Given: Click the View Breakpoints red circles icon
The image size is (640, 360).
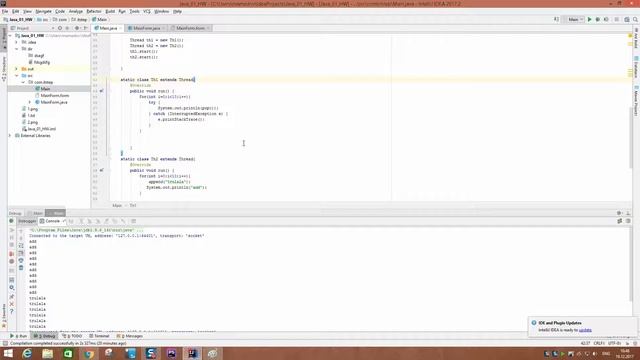Looking at the screenshot, I should point(11,254).
